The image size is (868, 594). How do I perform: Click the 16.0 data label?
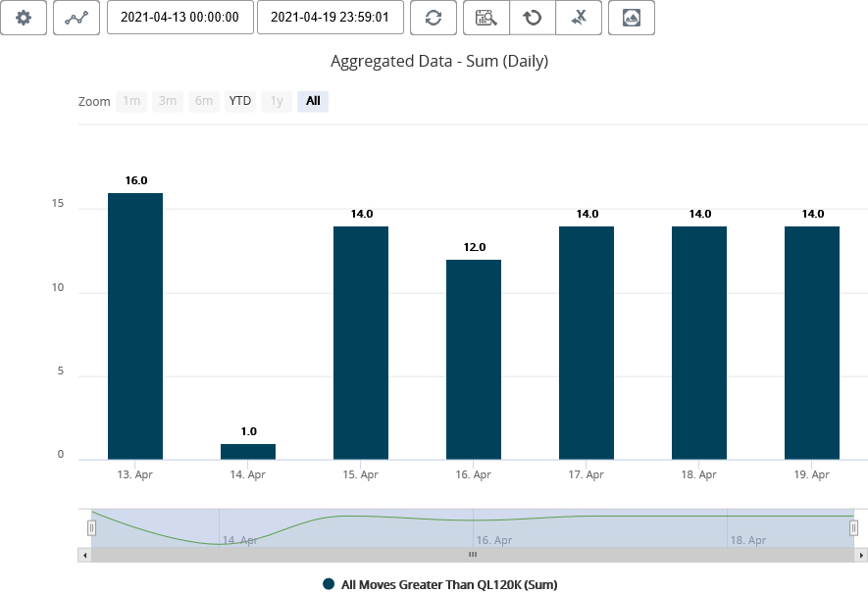click(136, 181)
